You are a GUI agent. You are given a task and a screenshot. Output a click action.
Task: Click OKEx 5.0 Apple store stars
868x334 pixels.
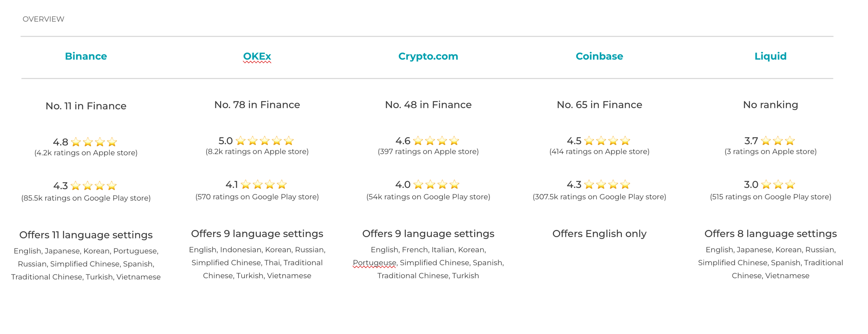[x=265, y=141]
